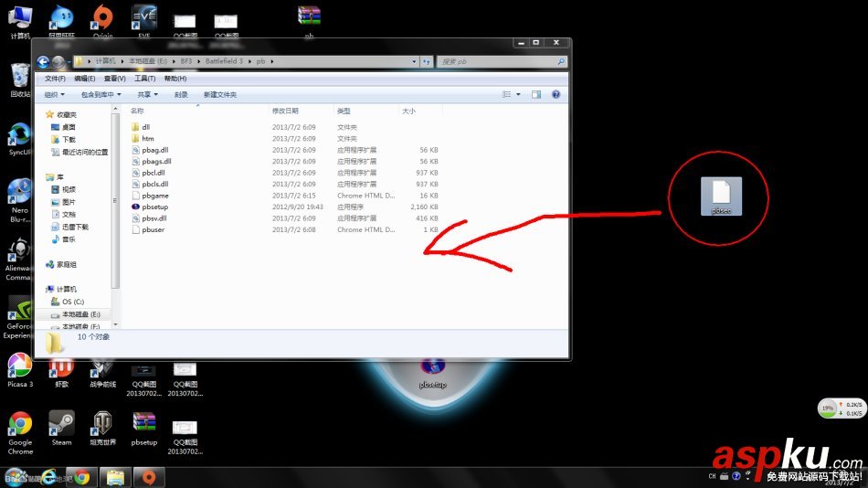868x488 pixels.
Task: Expand the 包含到库中 dropdown
Action: 101,95
